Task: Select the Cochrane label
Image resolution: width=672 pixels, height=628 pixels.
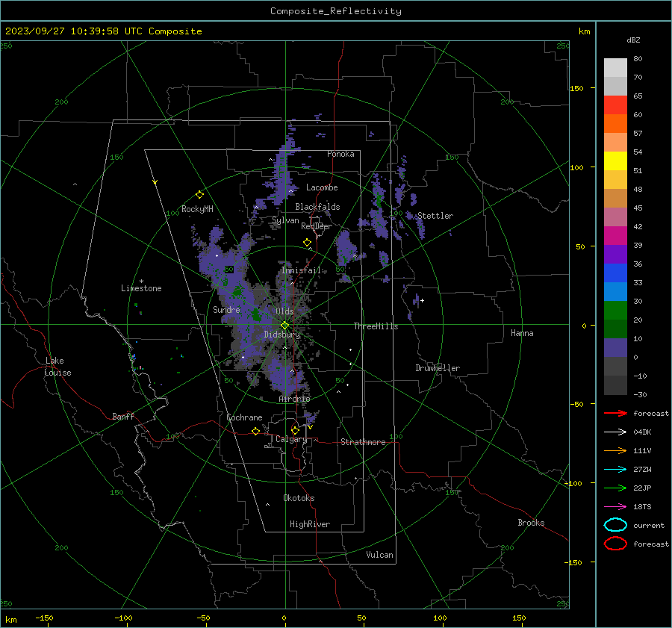Action: [x=244, y=417]
